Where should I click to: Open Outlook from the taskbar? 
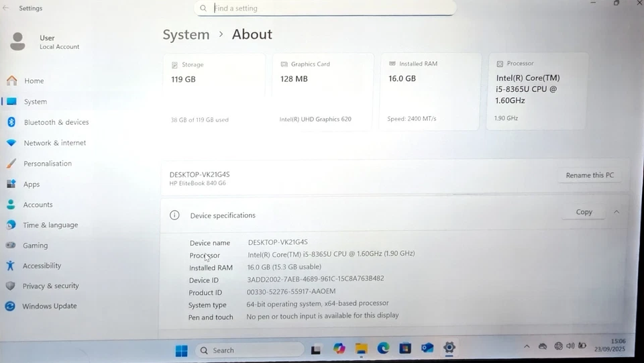[427, 348]
